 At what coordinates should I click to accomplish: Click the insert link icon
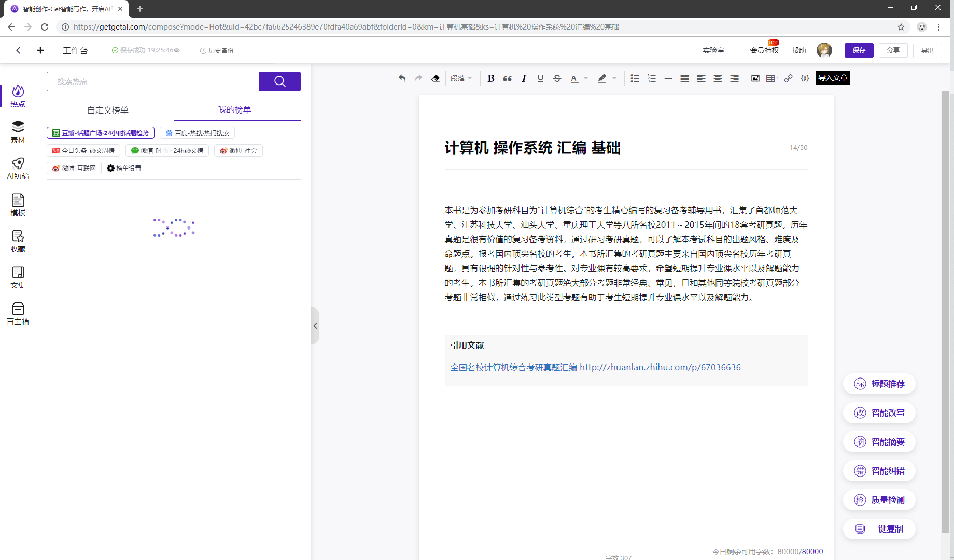pyautogui.click(x=788, y=78)
